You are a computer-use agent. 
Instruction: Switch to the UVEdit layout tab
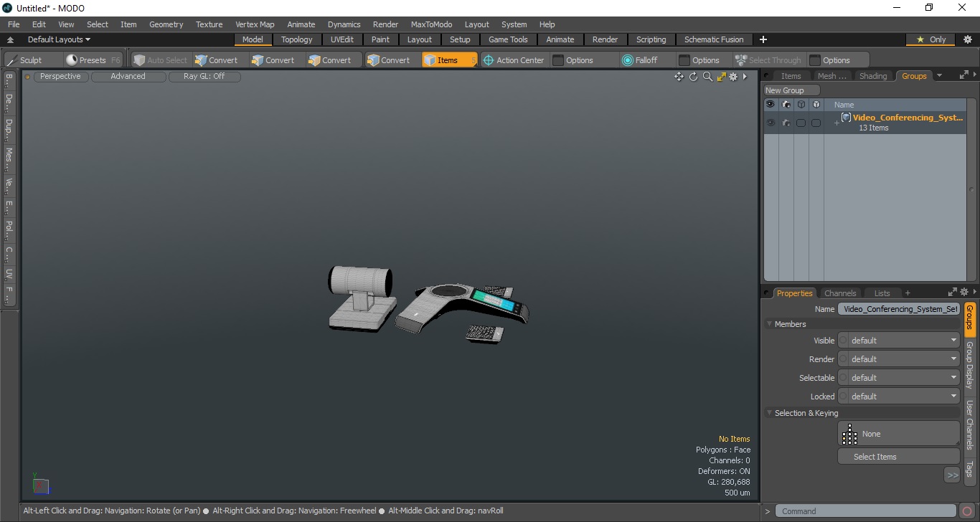[x=342, y=39]
